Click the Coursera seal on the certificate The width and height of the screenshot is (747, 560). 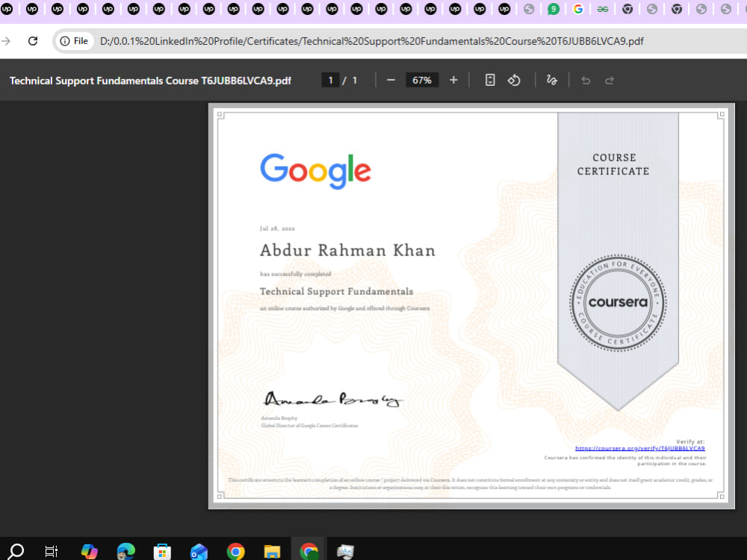coord(618,303)
